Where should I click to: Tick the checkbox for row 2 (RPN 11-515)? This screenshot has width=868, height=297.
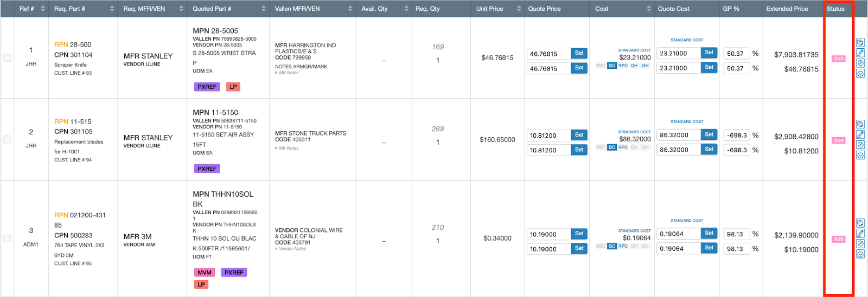click(7, 139)
